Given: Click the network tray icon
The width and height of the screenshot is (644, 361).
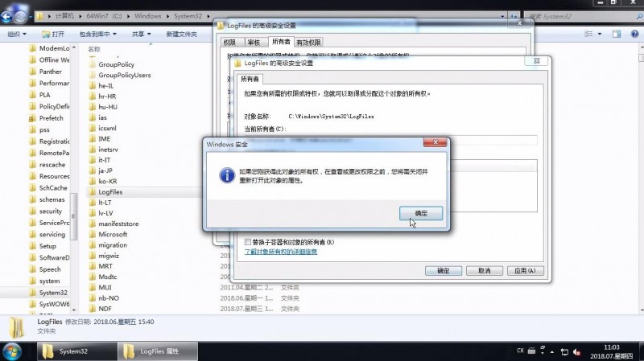Looking at the screenshot, I should (564, 352).
